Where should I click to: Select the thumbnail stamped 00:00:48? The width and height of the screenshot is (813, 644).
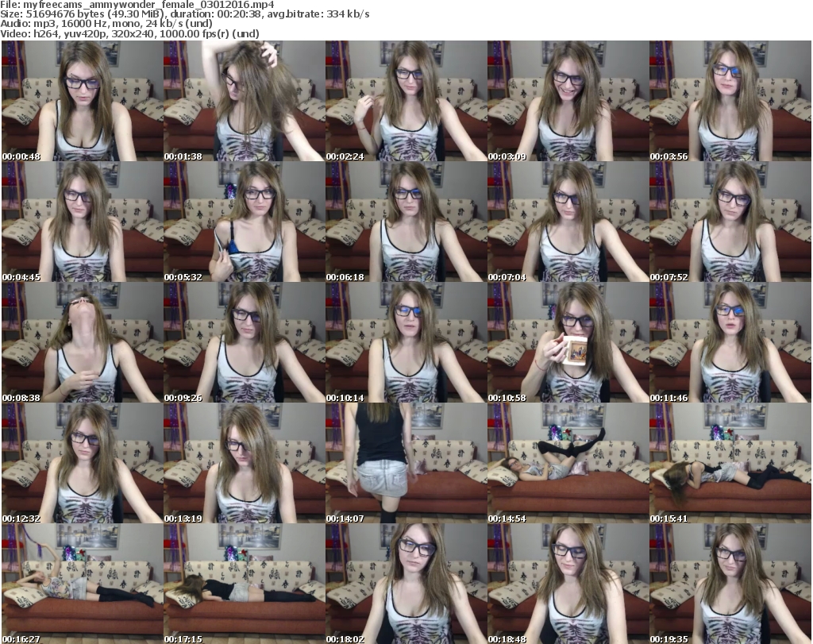point(83,101)
